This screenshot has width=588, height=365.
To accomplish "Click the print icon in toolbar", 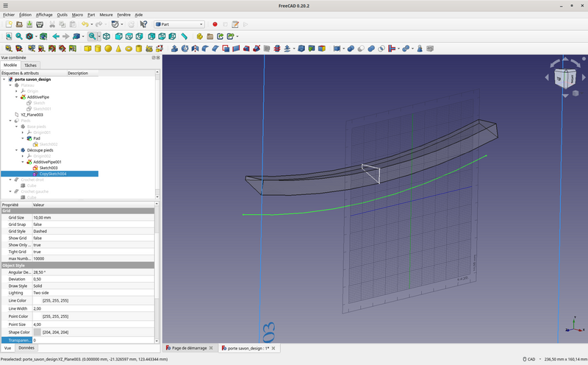I will [x=40, y=24].
